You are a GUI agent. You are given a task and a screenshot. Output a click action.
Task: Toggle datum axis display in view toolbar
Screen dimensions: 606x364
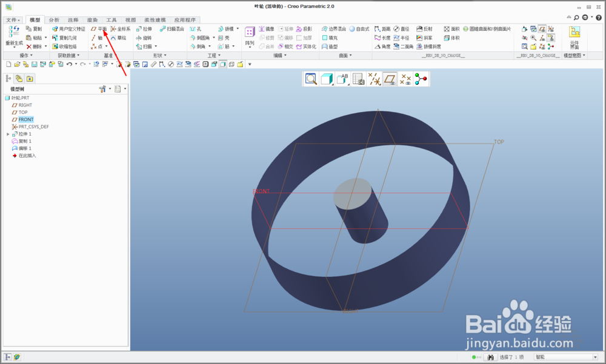[374, 79]
